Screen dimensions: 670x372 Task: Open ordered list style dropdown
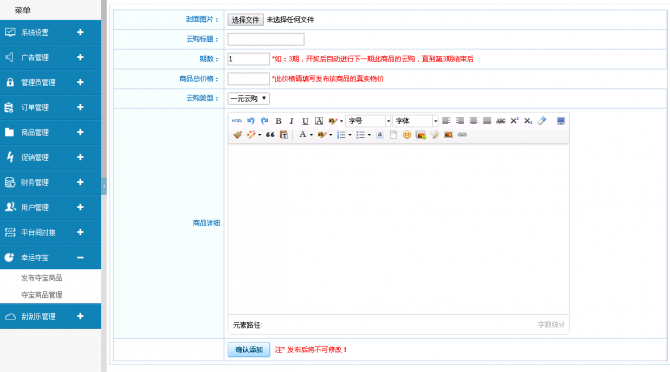tap(350, 135)
